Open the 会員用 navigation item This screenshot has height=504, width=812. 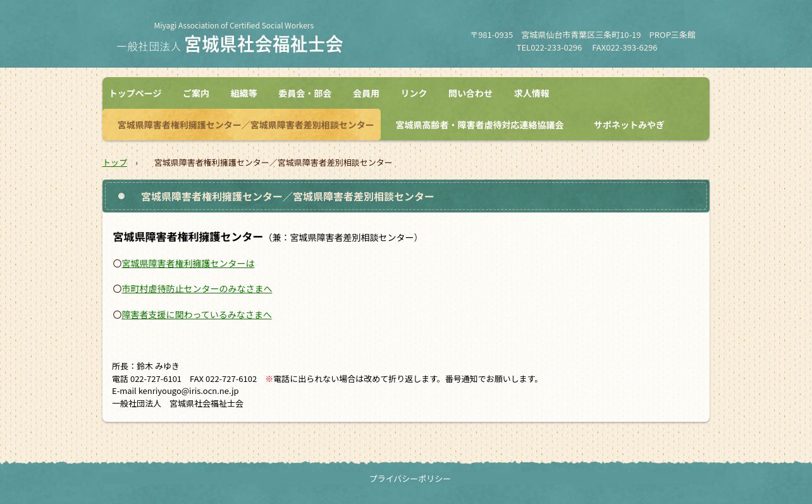click(366, 94)
